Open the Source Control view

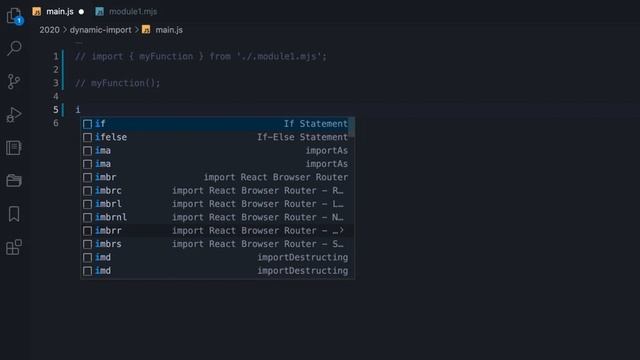pos(14,82)
